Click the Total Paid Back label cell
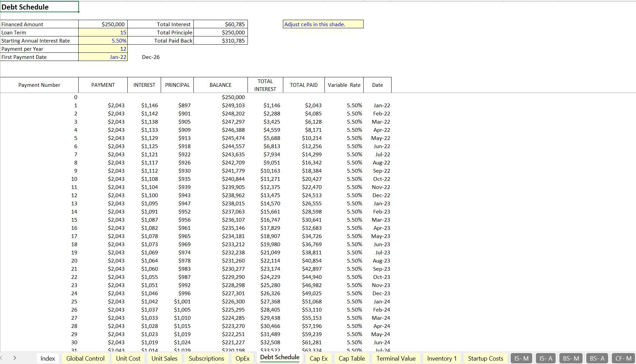The width and height of the screenshot is (636, 364). pyautogui.click(x=160, y=41)
